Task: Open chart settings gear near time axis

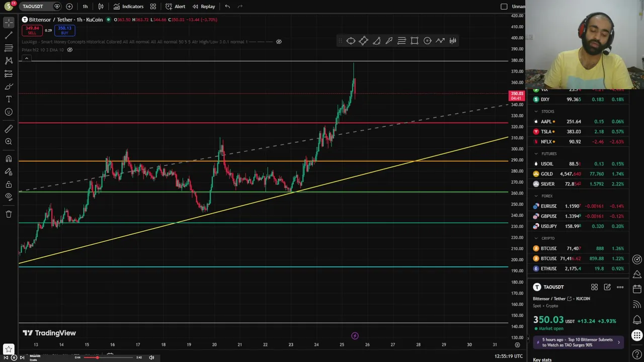Action: [517, 345]
